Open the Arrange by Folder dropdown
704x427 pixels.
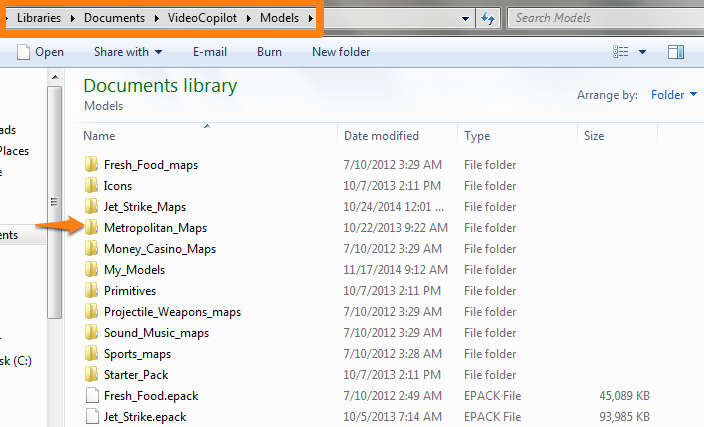tap(673, 96)
